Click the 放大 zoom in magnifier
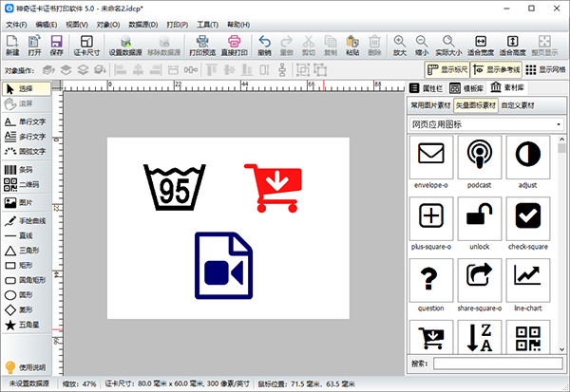The image size is (570, 392). (400, 46)
